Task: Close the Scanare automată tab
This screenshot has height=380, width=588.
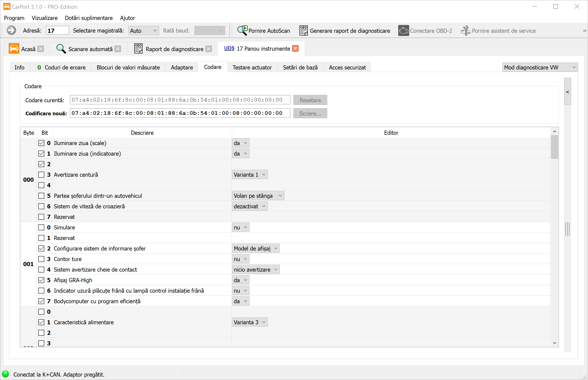Action: pos(118,49)
